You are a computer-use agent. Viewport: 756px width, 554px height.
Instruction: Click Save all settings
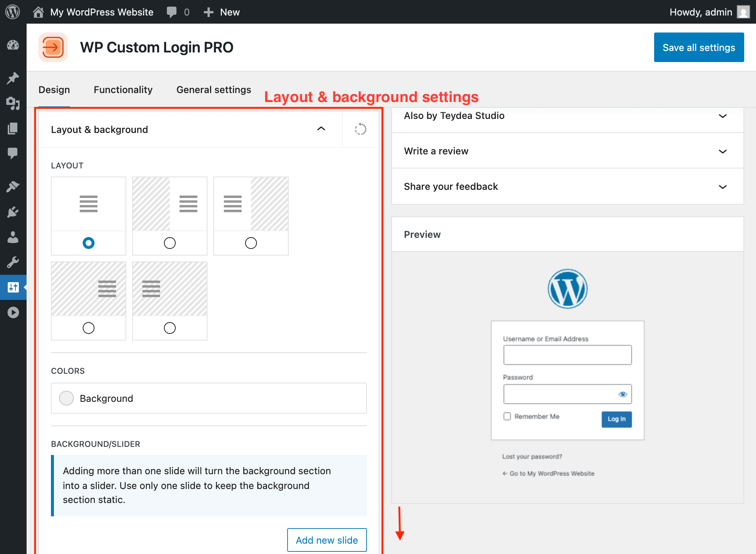(699, 47)
